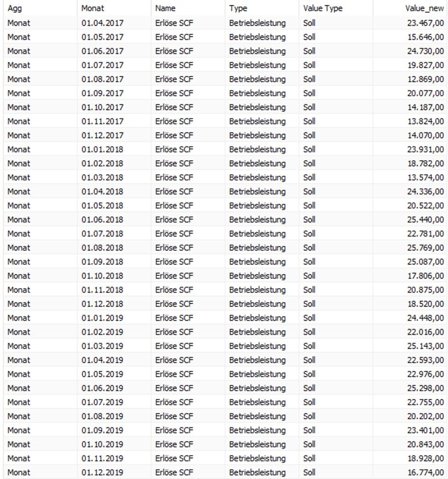Screen dimensions: 448x479
Task: Click the value cell 23.467,00
Action: coord(426,23)
